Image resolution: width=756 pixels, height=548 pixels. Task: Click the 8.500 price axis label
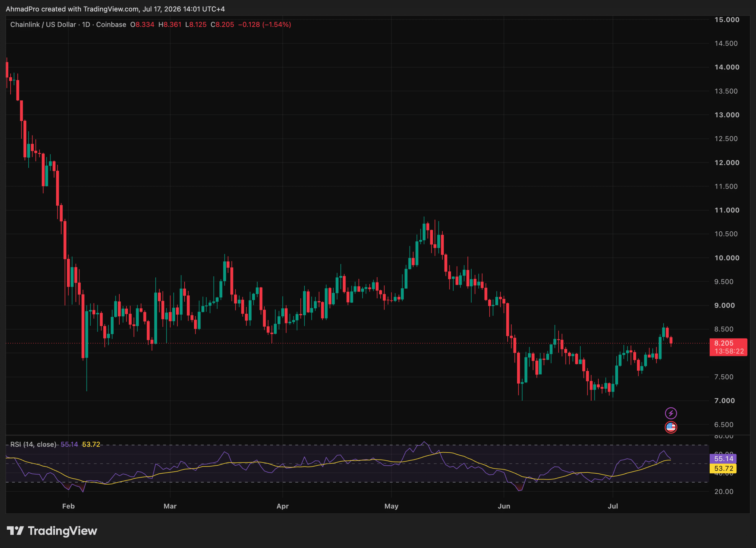[724, 329]
